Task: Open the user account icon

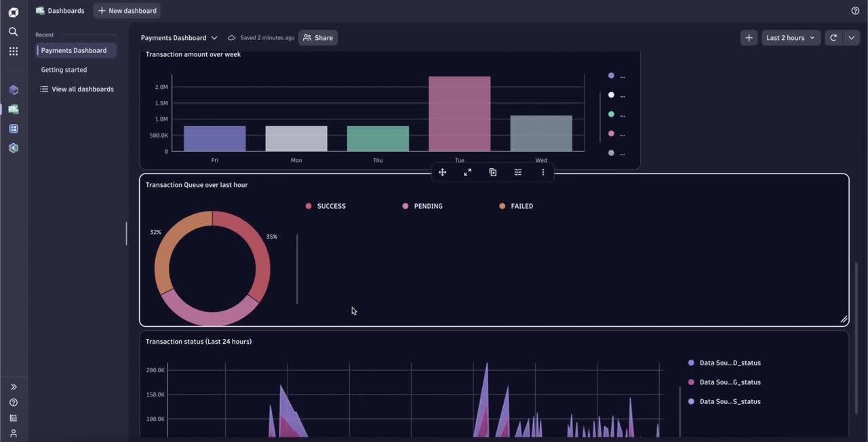Action: click(13, 433)
